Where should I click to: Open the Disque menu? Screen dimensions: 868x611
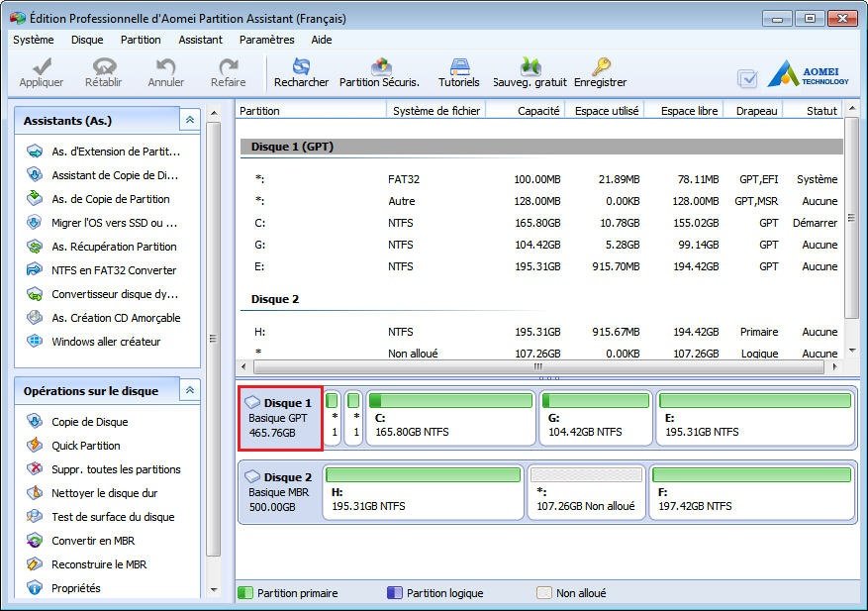pyautogui.click(x=87, y=40)
